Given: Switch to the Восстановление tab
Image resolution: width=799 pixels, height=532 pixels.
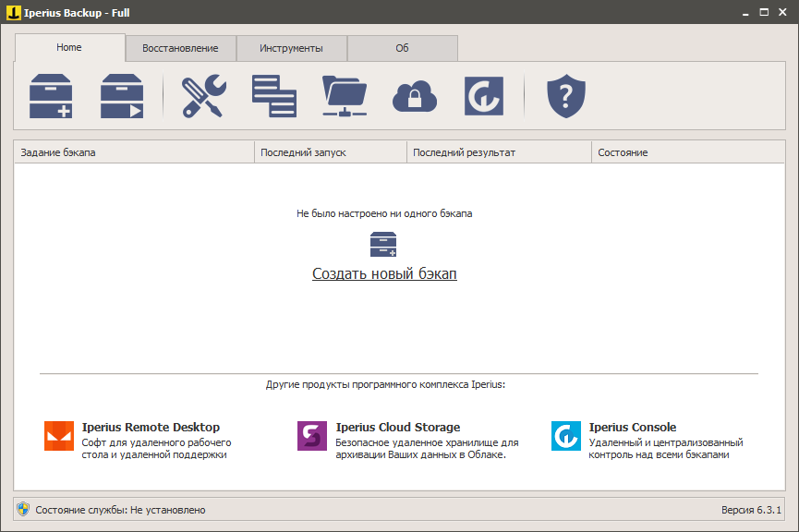Looking at the screenshot, I should 181,47.
